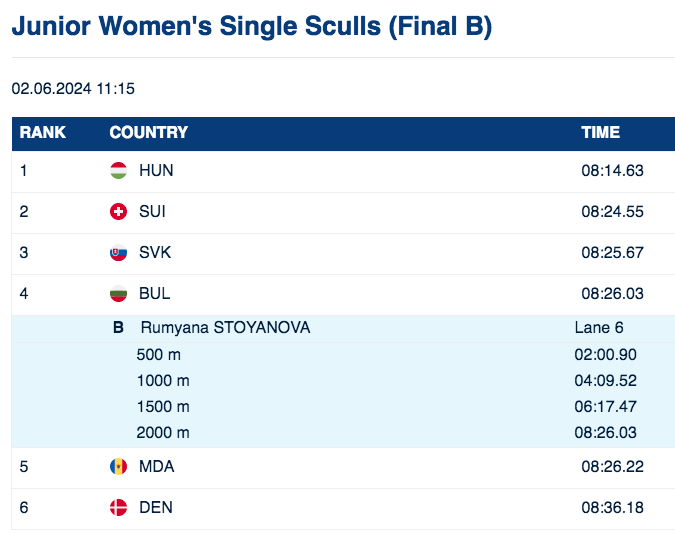The height and width of the screenshot is (534, 675).
Task: Click the Denmark flag icon
Action: click(118, 508)
